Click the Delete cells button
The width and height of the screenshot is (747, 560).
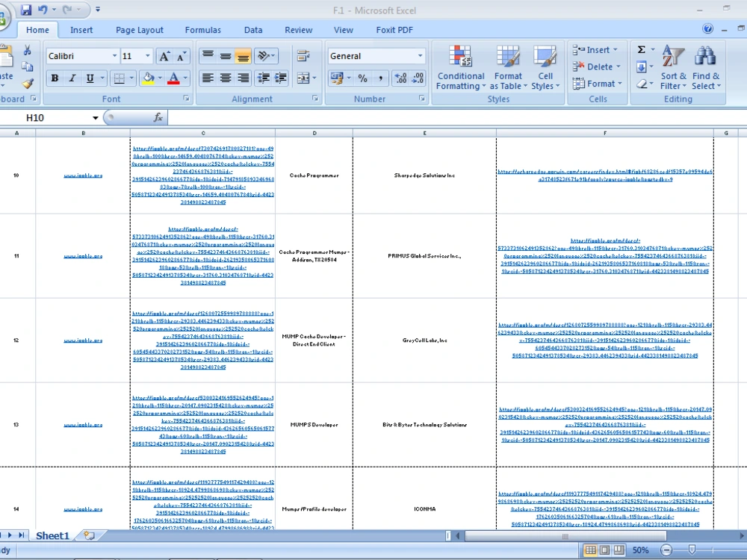(596, 66)
